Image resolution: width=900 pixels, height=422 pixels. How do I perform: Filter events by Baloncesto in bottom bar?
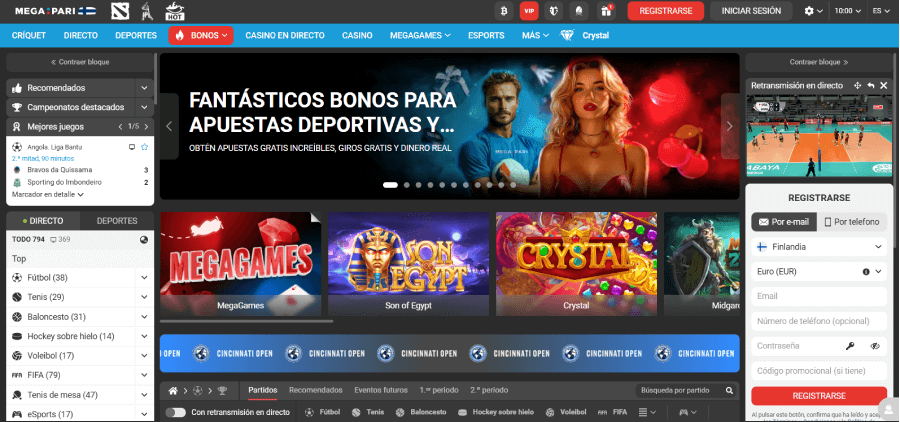421,412
